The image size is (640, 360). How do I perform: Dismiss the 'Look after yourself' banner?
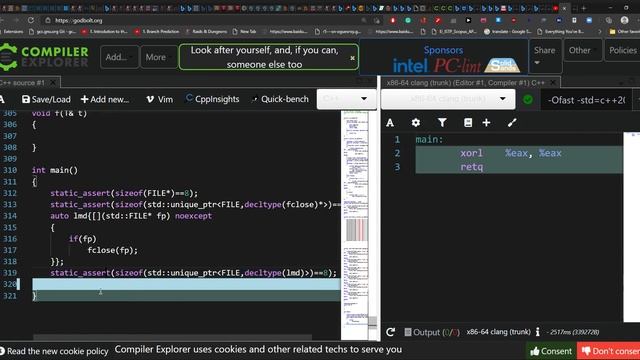pyautogui.click(x=353, y=58)
